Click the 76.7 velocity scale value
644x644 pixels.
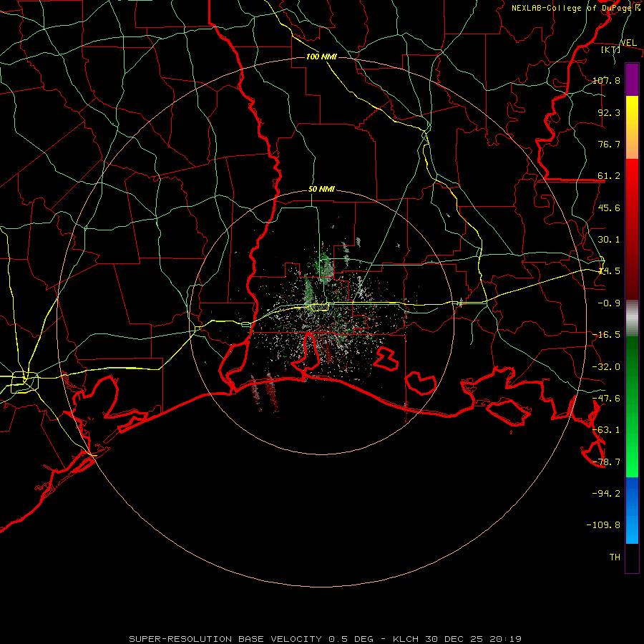point(609,144)
